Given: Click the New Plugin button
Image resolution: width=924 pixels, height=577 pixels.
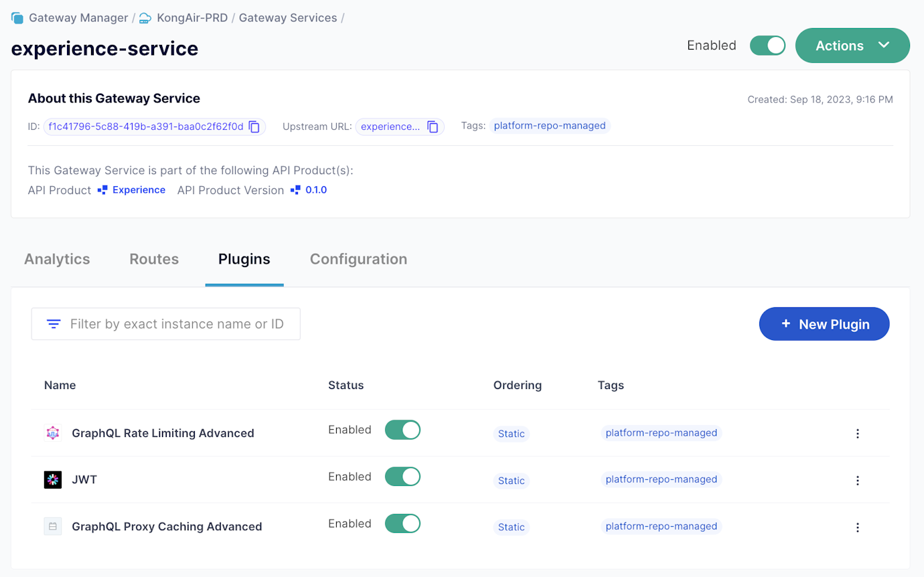Looking at the screenshot, I should 824,323.
